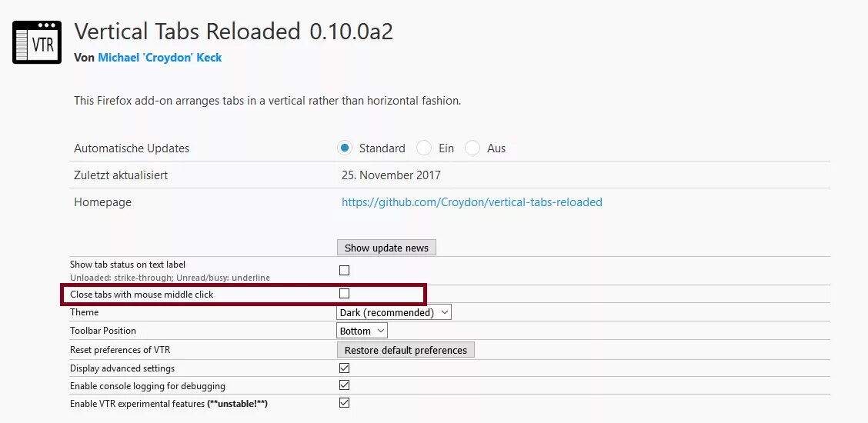Click the Vertical Tabs Reloaded 0.10.0a2 title
Viewport: 868px width, 423px height.
point(234,32)
